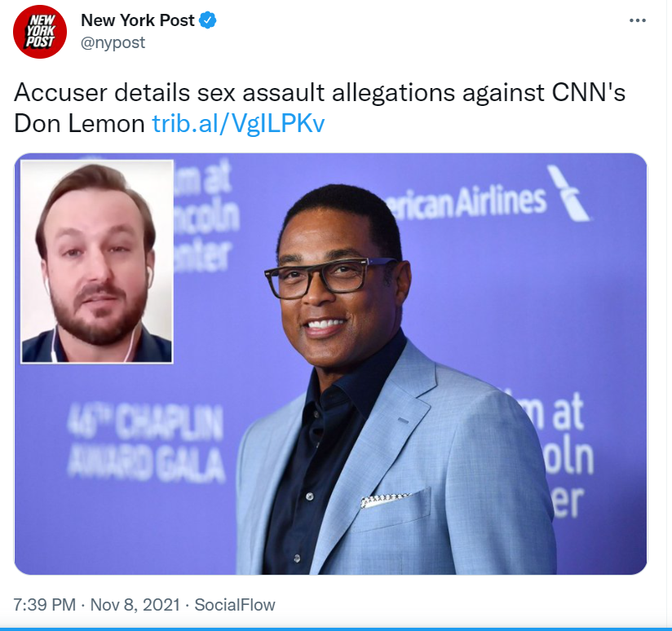This screenshot has height=631, width=672.
Task: Visit the @nypost handle
Action: click(x=113, y=42)
